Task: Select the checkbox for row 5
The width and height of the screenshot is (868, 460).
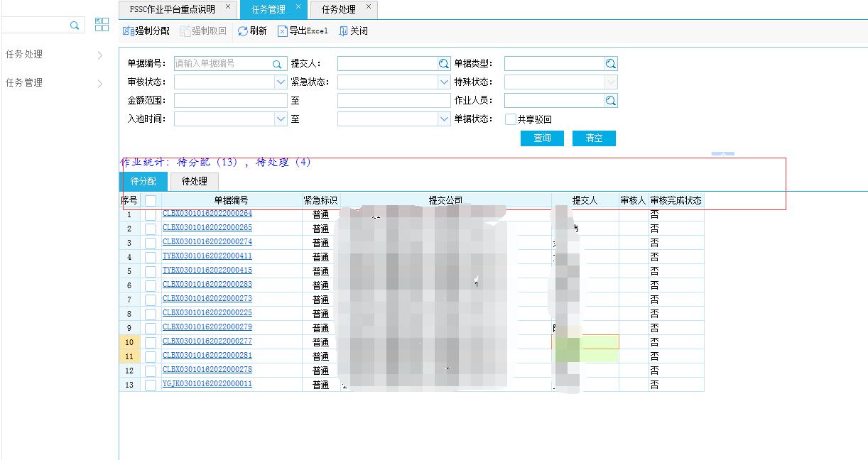Action: 151,271
